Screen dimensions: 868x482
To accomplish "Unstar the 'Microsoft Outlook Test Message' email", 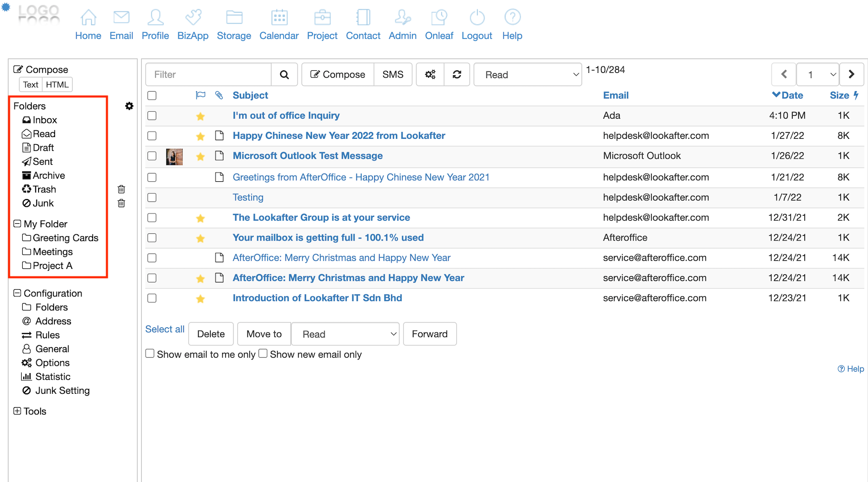I will (201, 157).
